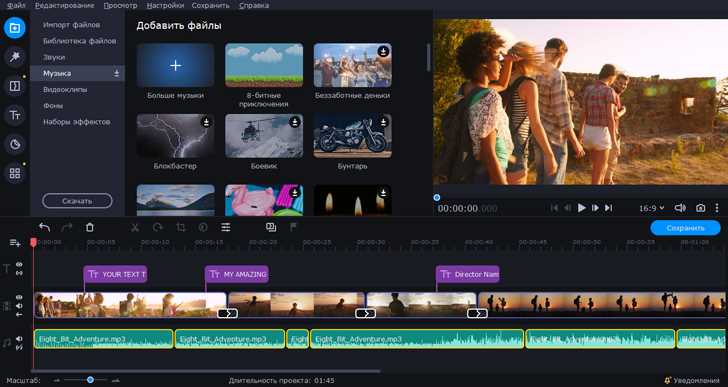Zoom in timeline using plus icon
The image size is (728, 387).
coord(116,381)
